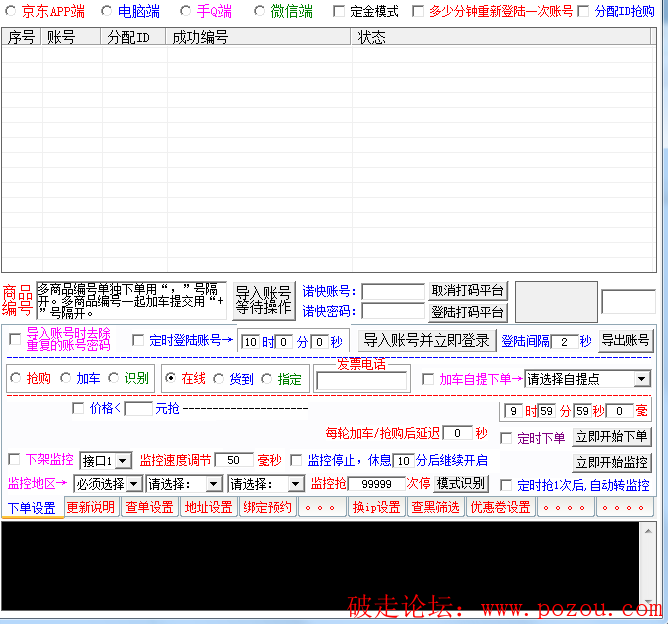The width and height of the screenshot is (668, 624).
Task: Click the 账号 column header
Action: tap(71, 37)
